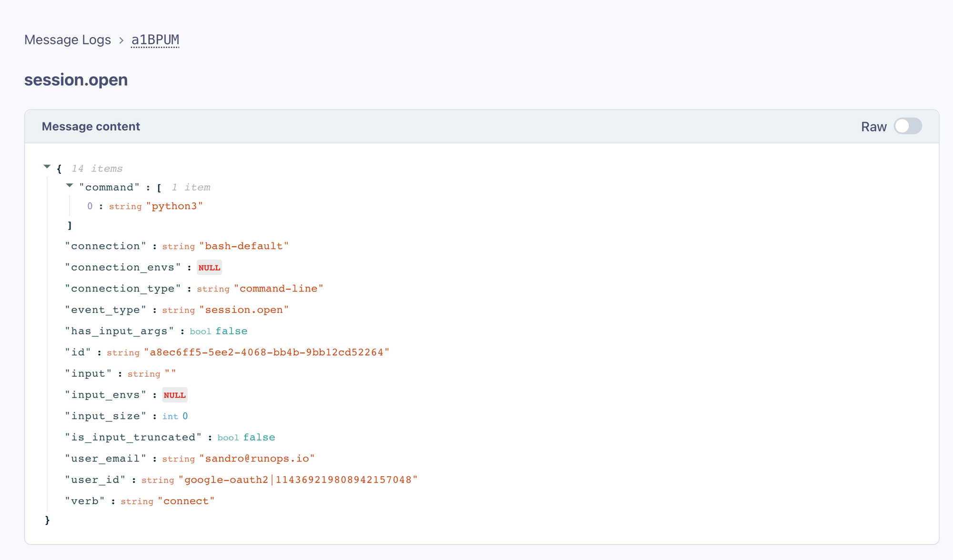Click the NULL badge for input_envs

pos(174,395)
